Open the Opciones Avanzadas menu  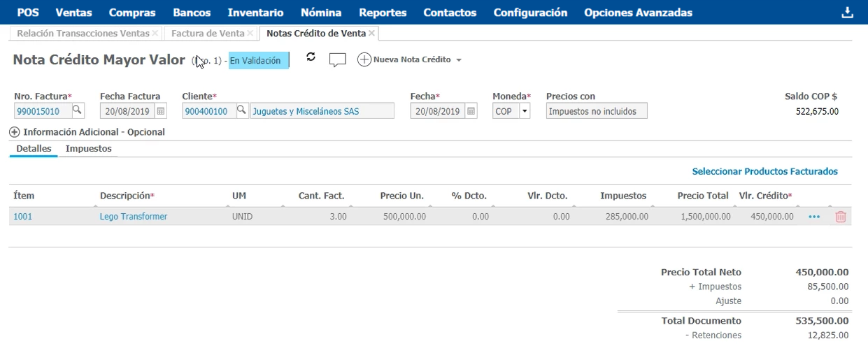638,13
